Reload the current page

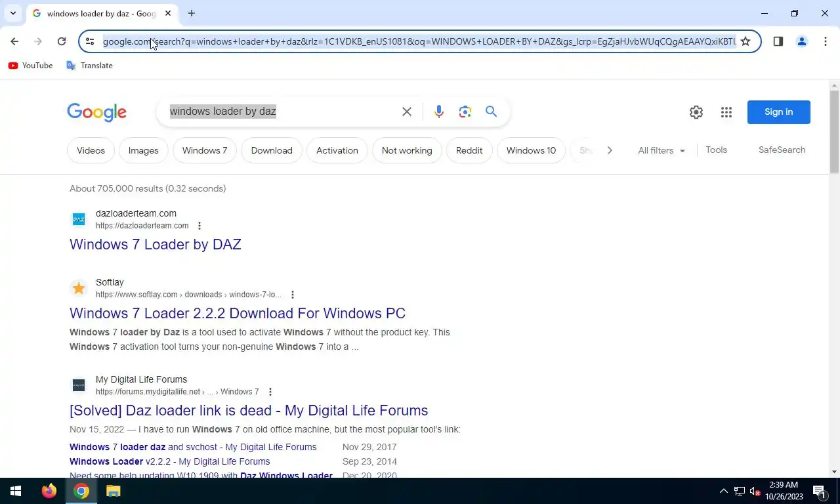point(62,41)
